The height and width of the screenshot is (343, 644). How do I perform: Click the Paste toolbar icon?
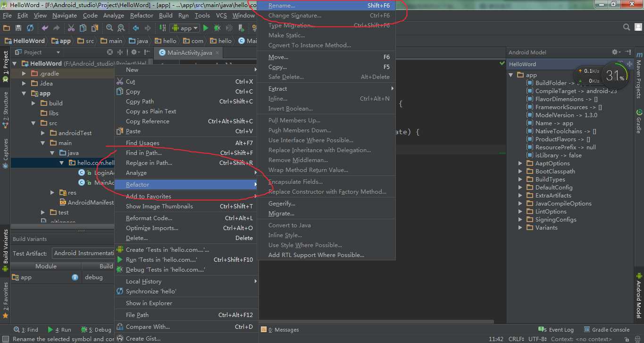pos(95,28)
